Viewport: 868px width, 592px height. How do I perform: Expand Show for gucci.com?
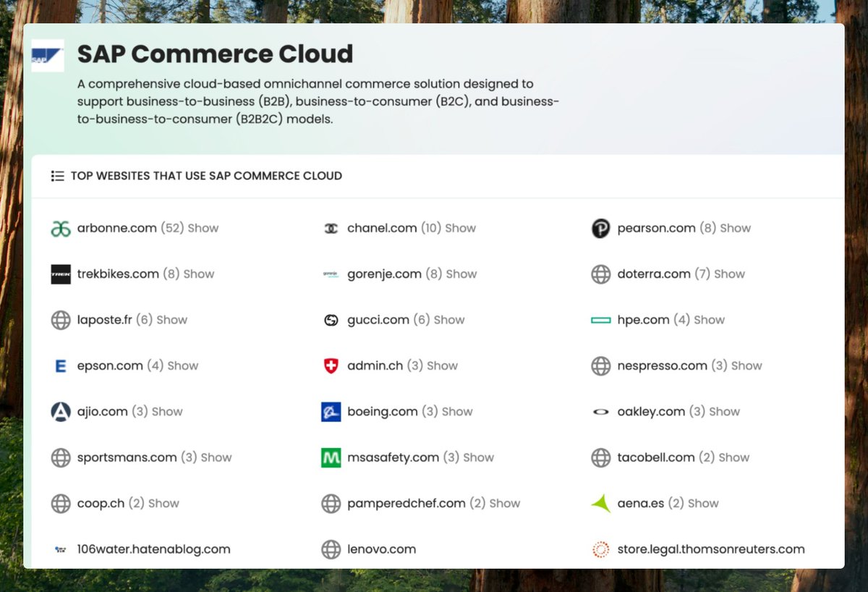tap(449, 319)
